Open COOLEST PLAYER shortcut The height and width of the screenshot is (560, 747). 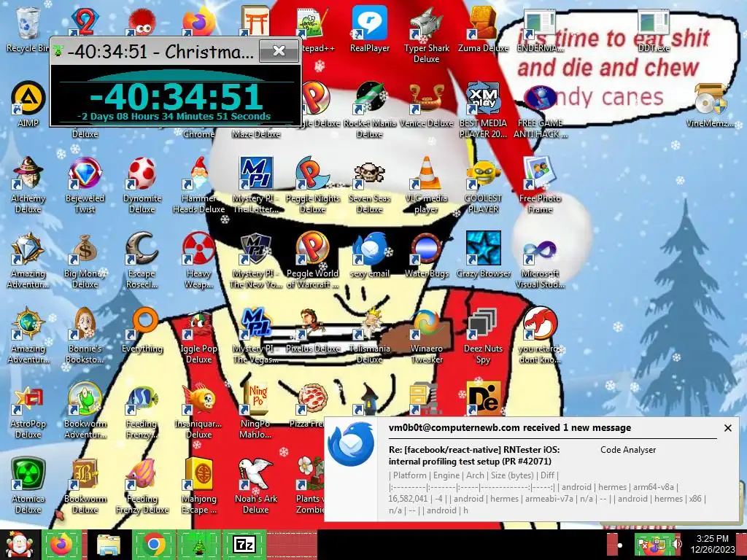click(483, 174)
